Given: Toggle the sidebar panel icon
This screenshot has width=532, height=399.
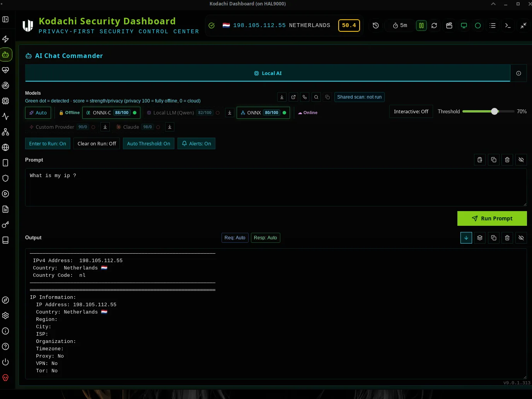Looking at the screenshot, I should coord(5,19).
